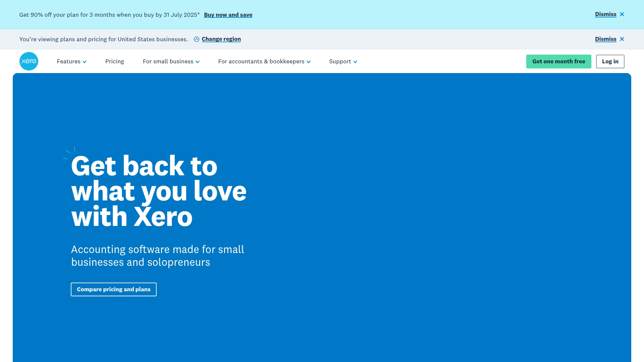Click chevron beside accountants & bookkeepers

coord(309,62)
